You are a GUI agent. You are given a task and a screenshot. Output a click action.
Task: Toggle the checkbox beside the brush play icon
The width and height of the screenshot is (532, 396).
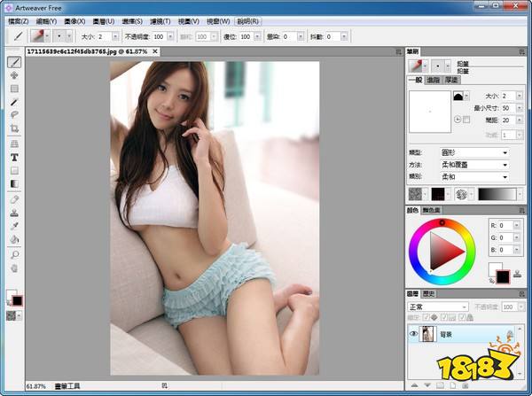pyautogui.click(x=466, y=120)
